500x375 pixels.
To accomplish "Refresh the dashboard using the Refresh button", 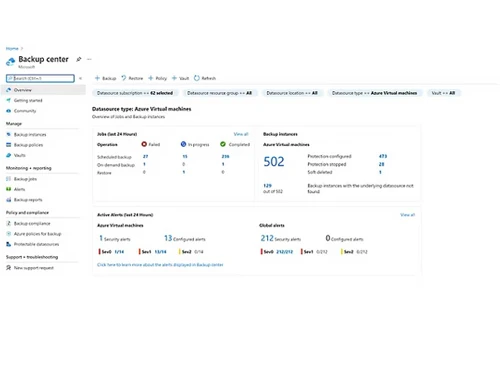I will pyautogui.click(x=205, y=78).
